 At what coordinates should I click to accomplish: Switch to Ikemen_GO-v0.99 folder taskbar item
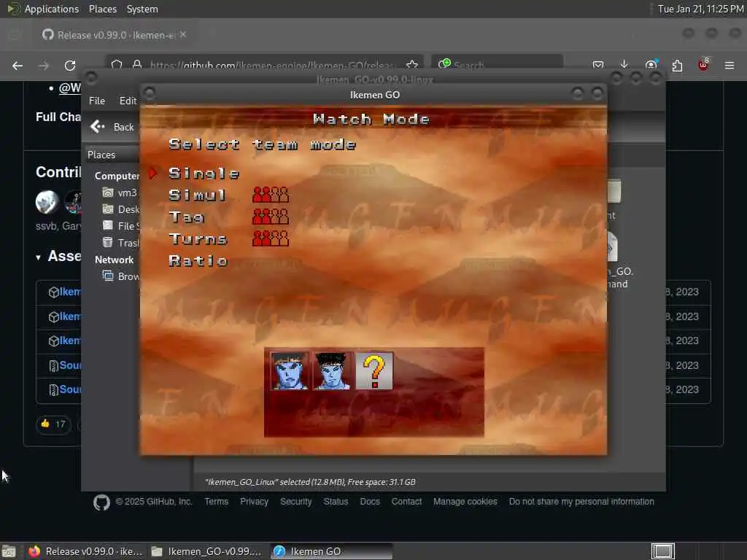(x=206, y=551)
